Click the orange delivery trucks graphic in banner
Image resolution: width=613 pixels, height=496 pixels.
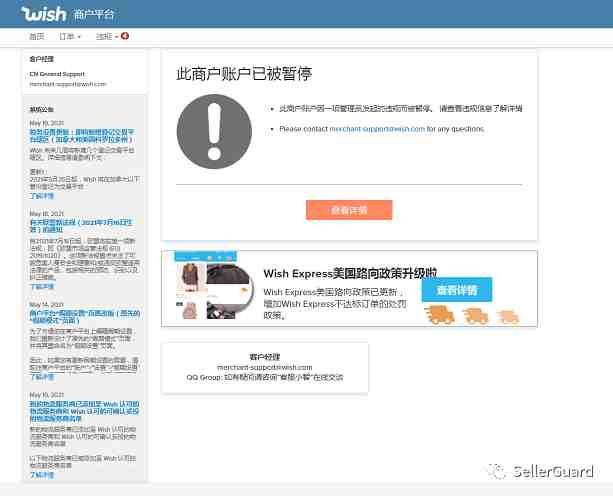[471, 315]
